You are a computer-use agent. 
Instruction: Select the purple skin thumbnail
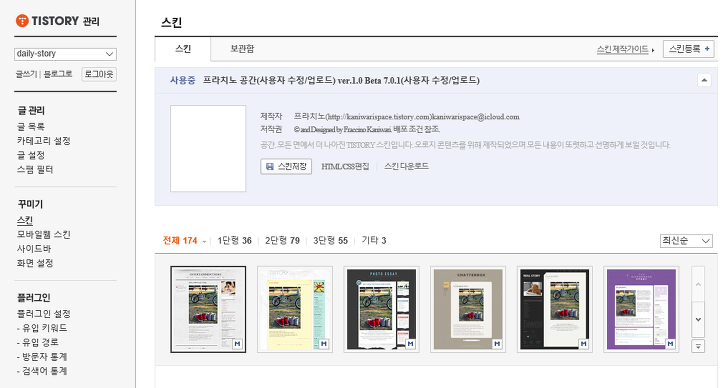tap(641, 309)
